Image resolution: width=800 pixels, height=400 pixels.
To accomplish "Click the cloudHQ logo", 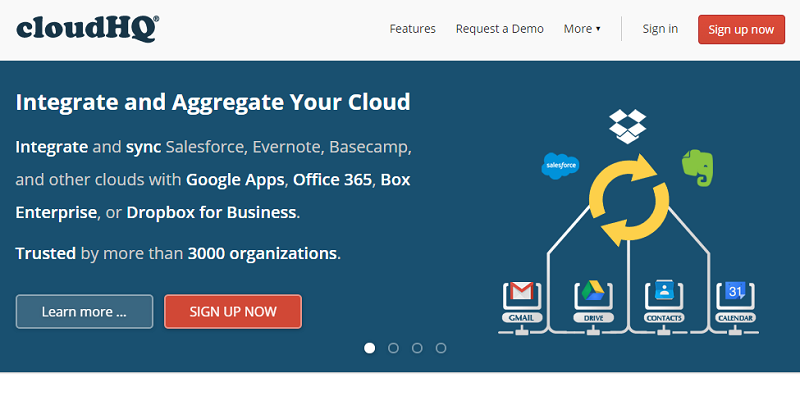I will point(87,29).
